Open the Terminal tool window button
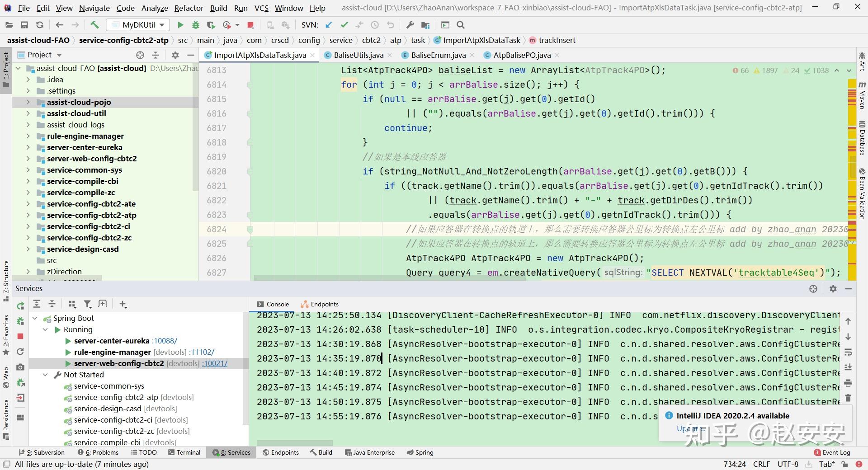 click(184, 452)
